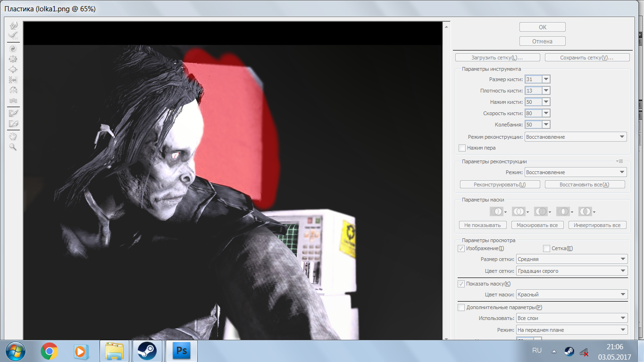Click the Маскировать все button
This screenshot has height=362, width=644.
click(x=537, y=225)
